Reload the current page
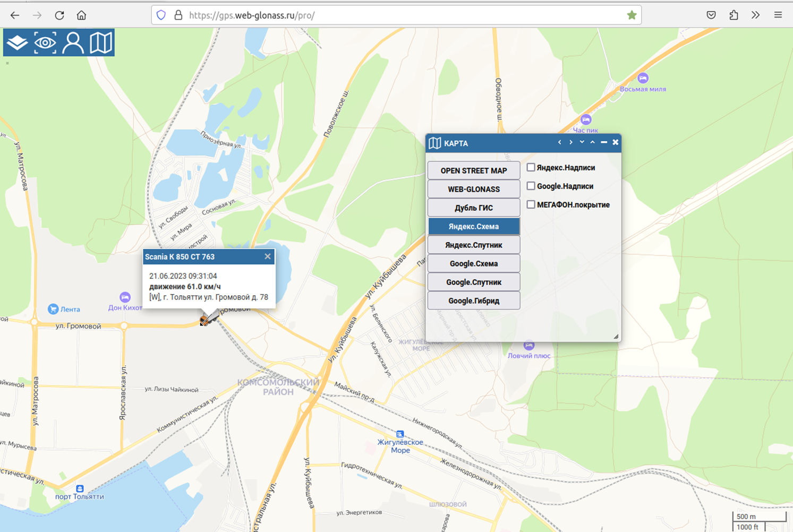The height and width of the screenshot is (532, 793). click(x=59, y=15)
